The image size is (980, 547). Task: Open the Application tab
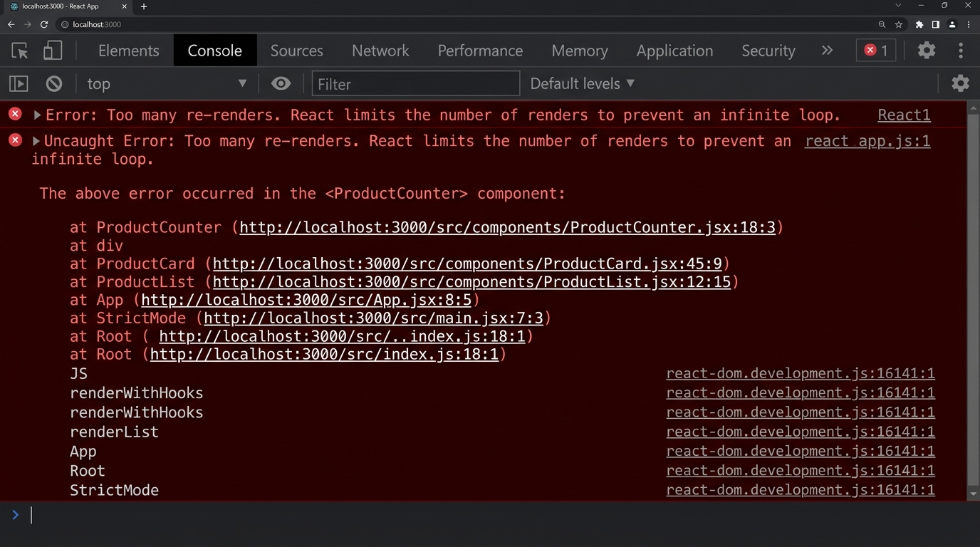(x=674, y=51)
